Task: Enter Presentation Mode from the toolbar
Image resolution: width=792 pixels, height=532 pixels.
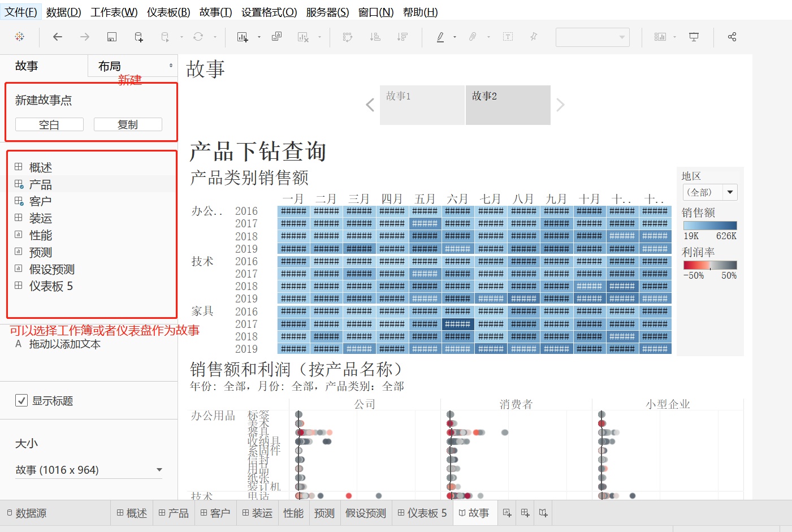Action: tap(694, 37)
